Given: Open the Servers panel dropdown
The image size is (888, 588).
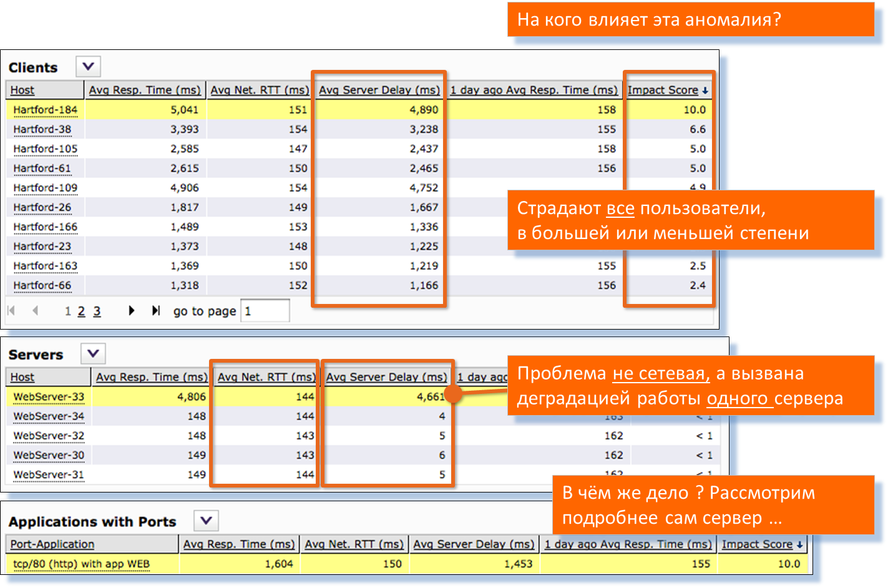Looking at the screenshot, I should coord(93,353).
